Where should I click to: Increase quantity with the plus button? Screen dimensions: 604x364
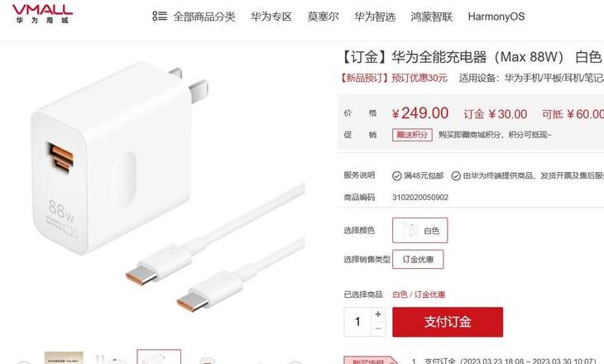click(378, 314)
